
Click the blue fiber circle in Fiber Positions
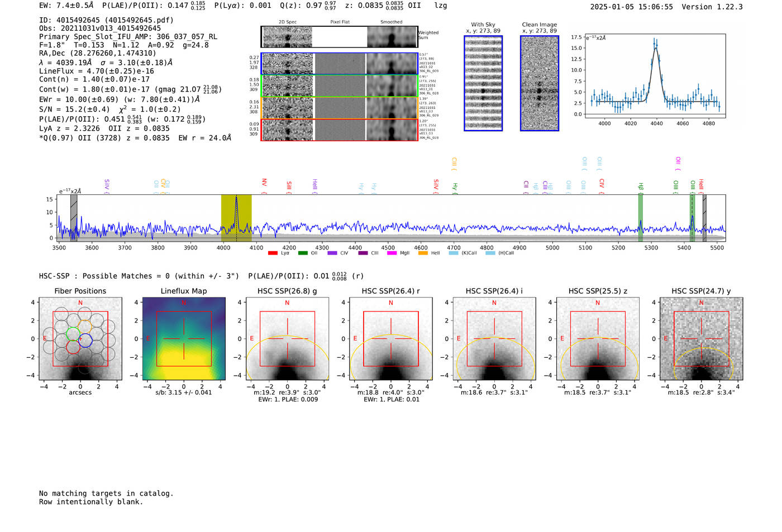coord(85,340)
